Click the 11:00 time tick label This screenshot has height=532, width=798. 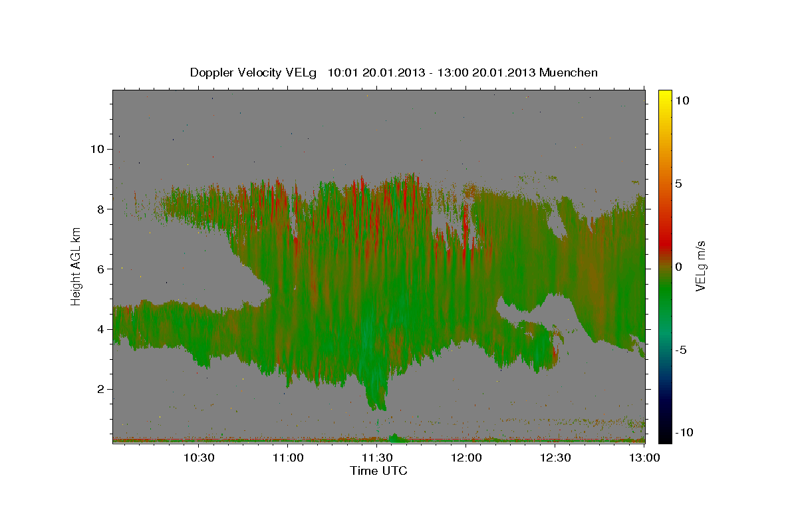pos(288,458)
